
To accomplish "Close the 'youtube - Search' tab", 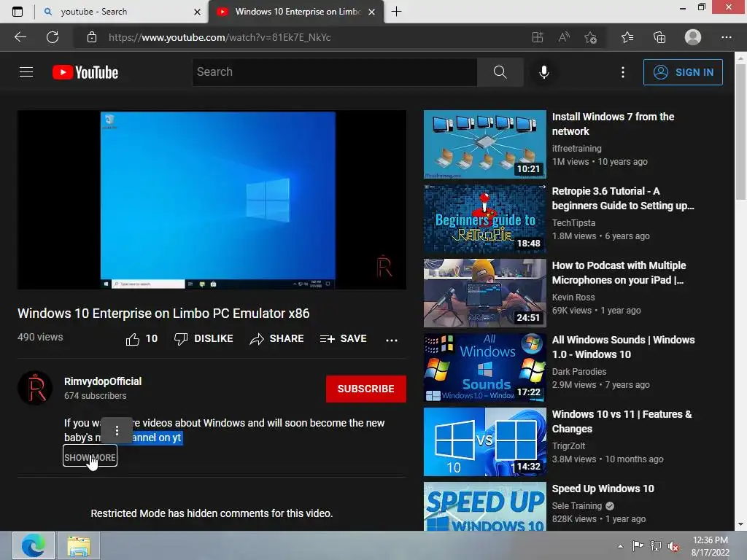I will click(197, 12).
